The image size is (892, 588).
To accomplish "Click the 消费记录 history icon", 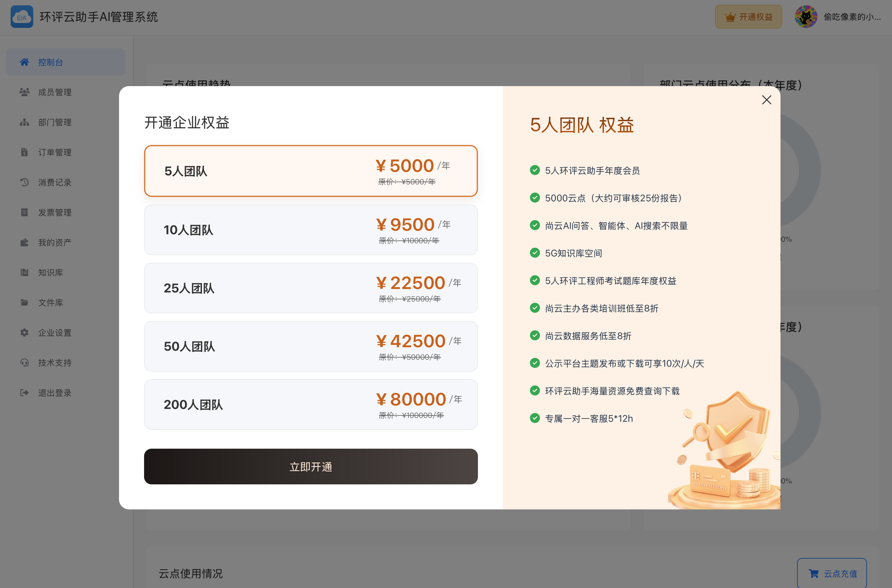I will coord(24,182).
